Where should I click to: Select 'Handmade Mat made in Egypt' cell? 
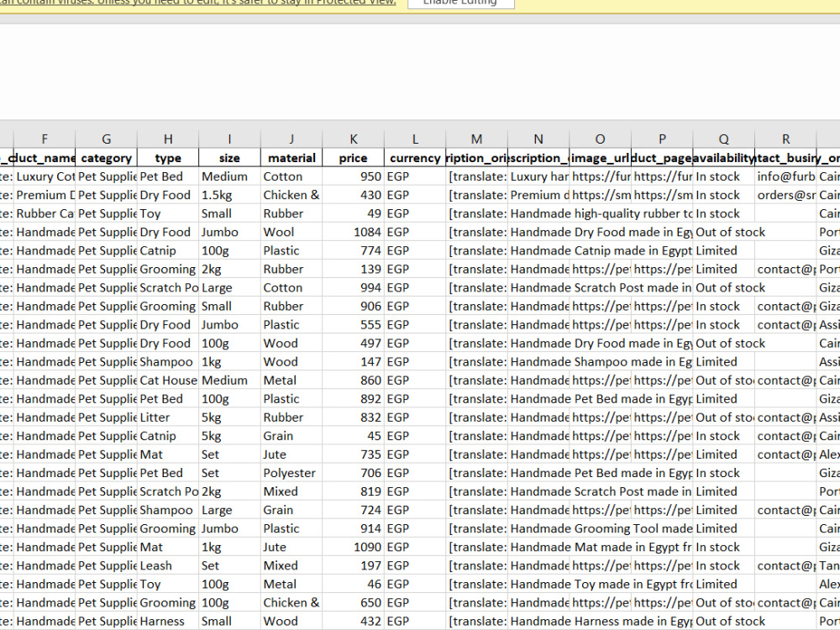click(538, 547)
